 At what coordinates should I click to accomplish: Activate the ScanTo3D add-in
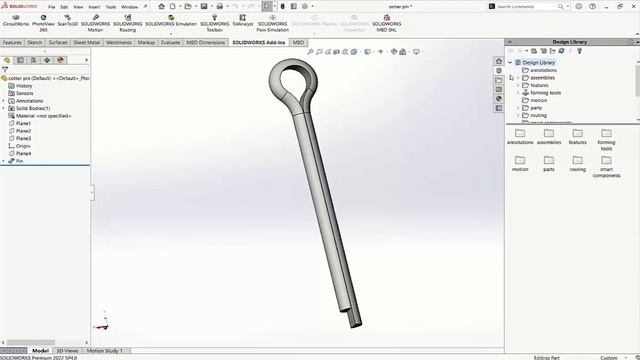[67, 20]
